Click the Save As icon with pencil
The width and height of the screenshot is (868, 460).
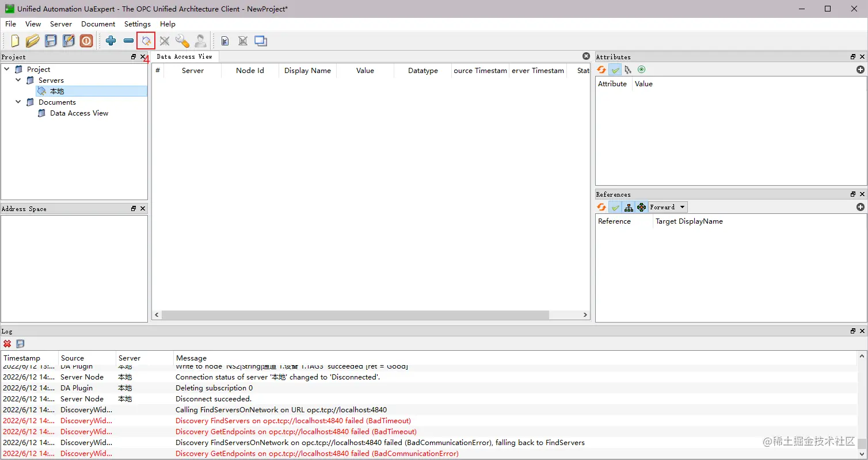pyautogui.click(x=68, y=41)
